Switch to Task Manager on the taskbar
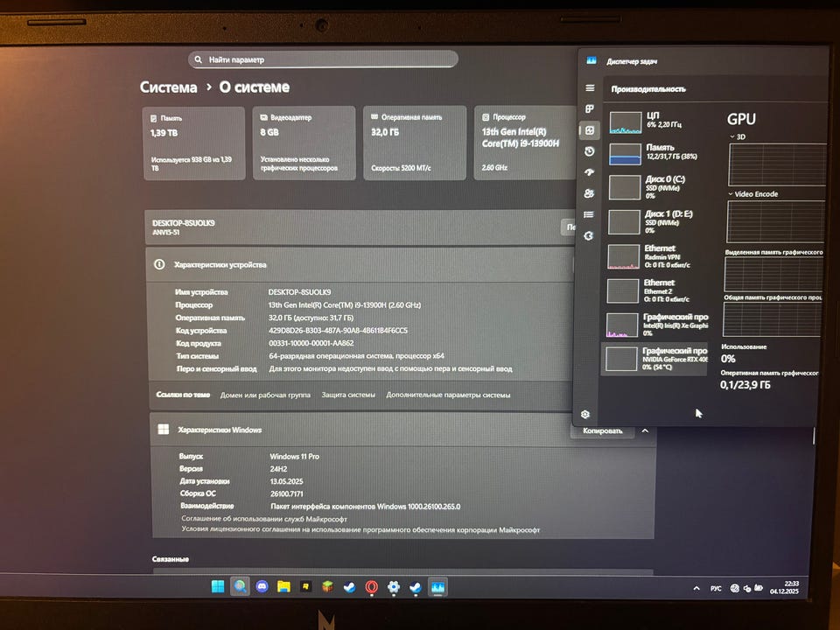 (x=437, y=588)
